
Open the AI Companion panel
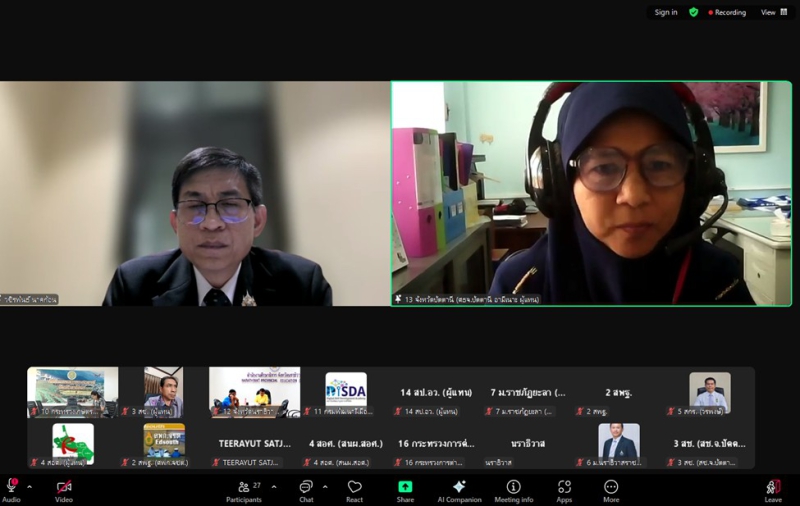(459, 489)
